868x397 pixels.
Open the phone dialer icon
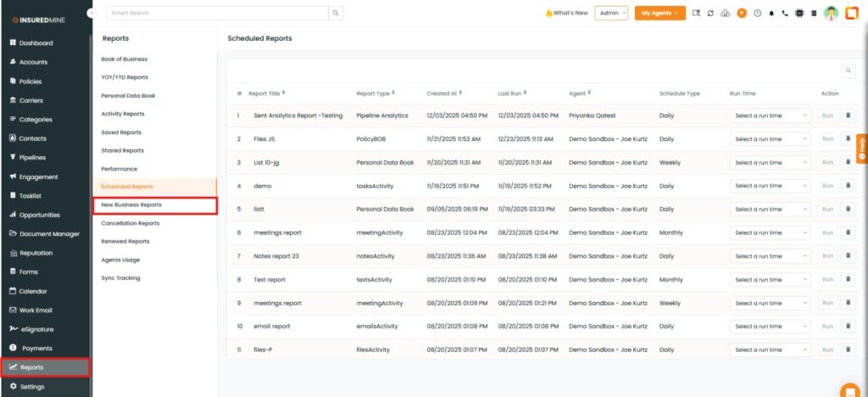(x=784, y=14)
